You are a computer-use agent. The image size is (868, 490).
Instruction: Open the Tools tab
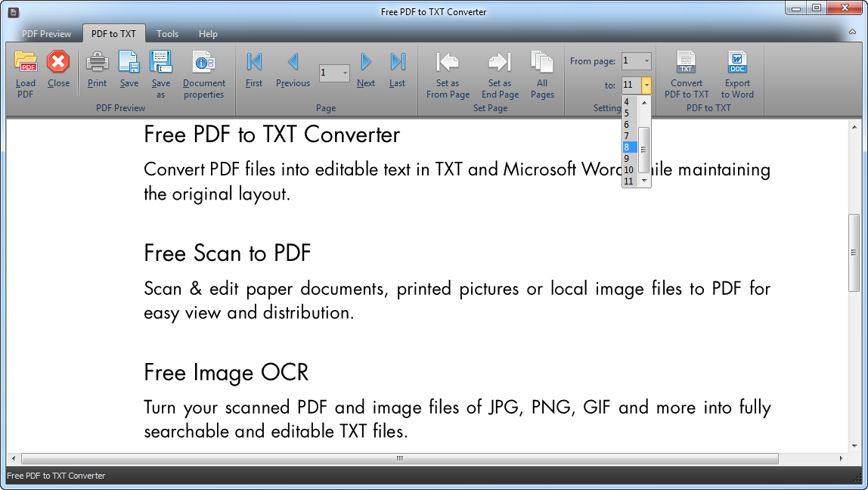point(167,34)
